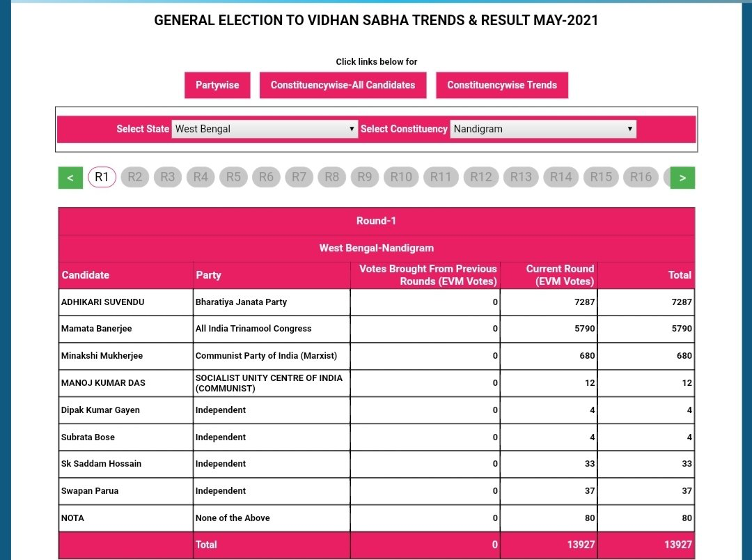Select round R1 tab

[x=102, y=177]
